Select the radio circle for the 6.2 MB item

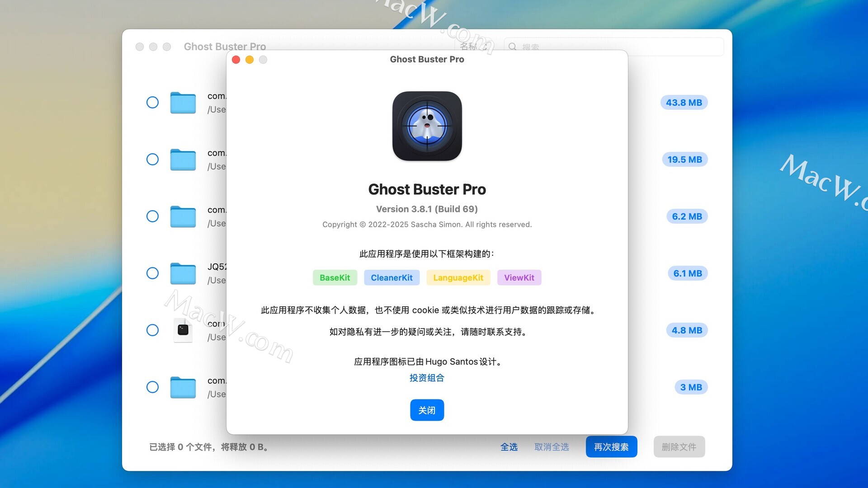click(152, 216)
